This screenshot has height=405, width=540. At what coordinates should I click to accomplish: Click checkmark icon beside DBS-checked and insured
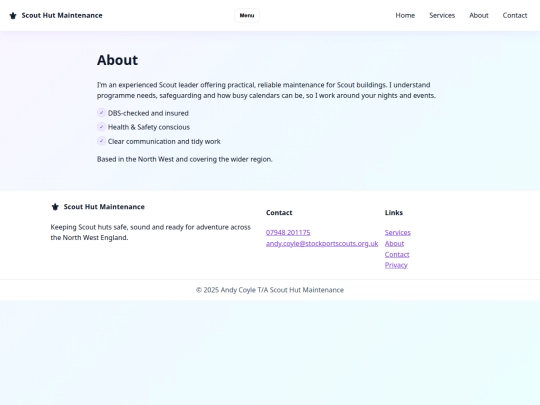click(x=101, y=113)
